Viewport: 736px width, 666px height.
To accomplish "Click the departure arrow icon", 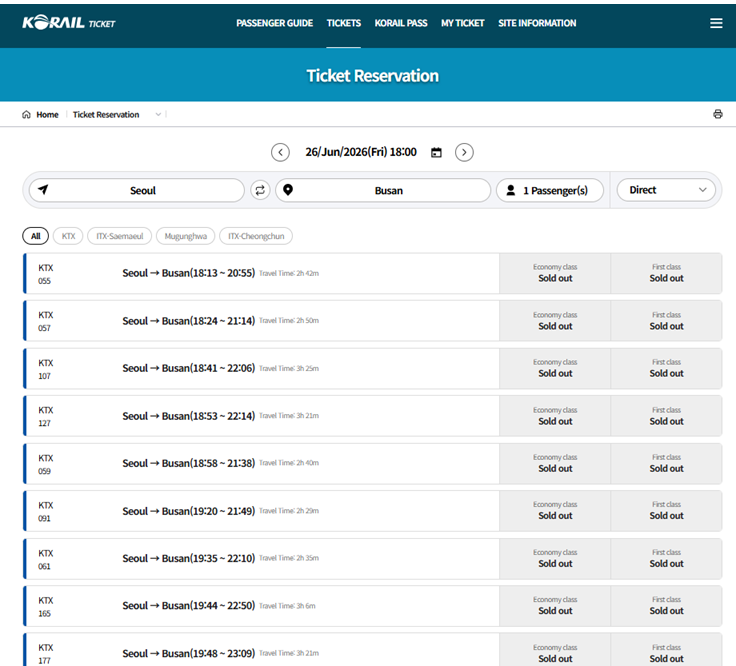I will pyautogui.click(x=43, y=189).
